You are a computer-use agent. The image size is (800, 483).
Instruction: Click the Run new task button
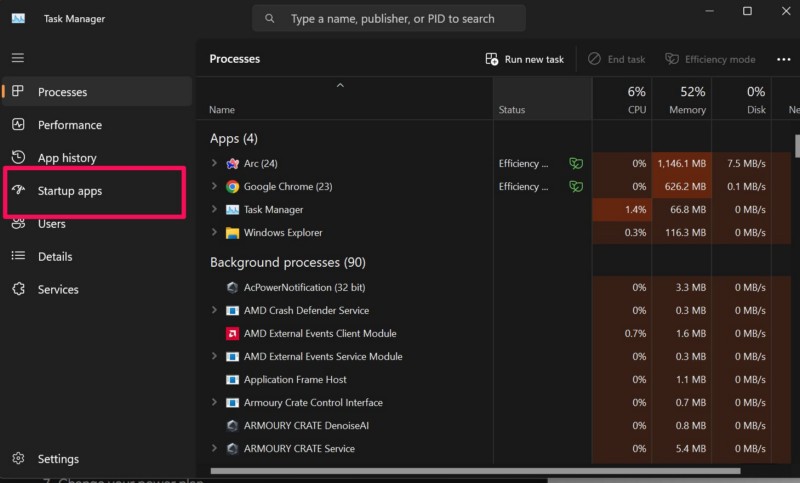coord(524,59)
